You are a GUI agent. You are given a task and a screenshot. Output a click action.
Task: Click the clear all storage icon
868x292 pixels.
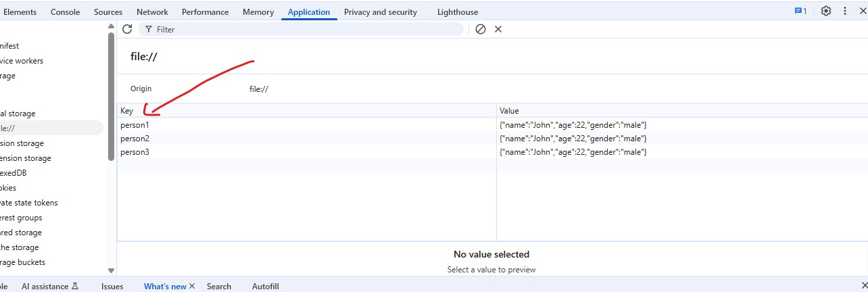click(481, 29)
